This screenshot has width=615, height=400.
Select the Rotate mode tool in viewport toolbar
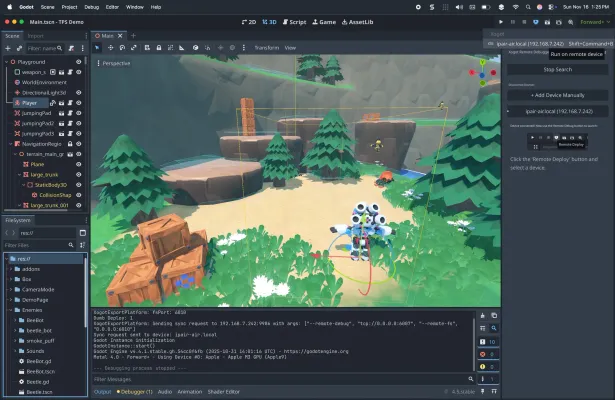[121, 47]
